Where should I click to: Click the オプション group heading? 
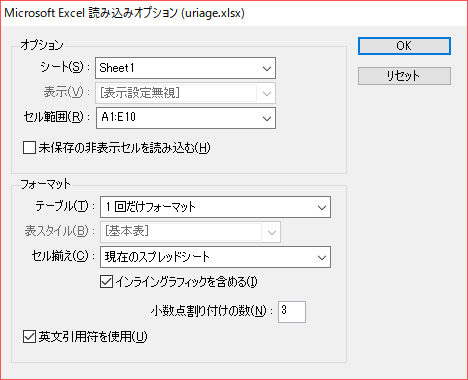point(42,45)
